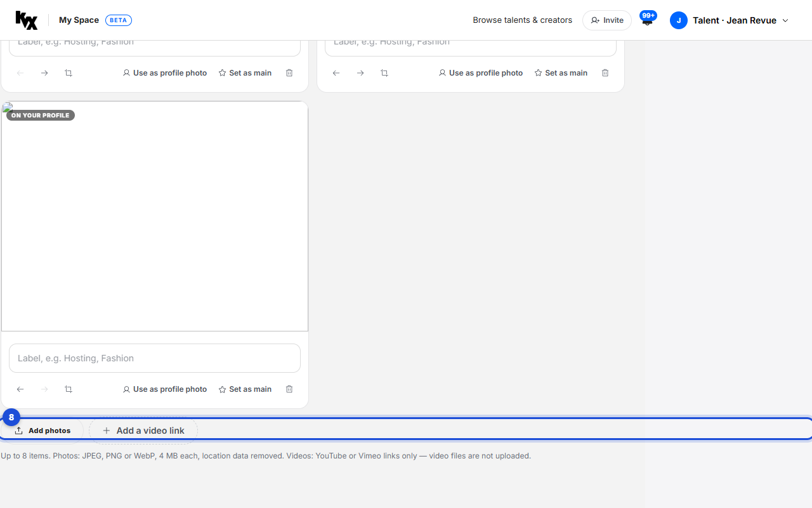The image size is (812, 508).
Task: Click the KX logo in the header
Action: click(27, 20)
